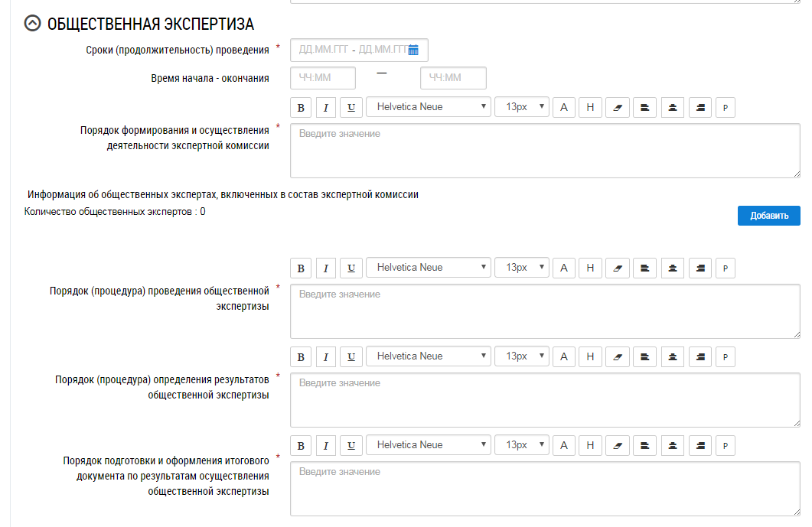The height and width of the screenshot is (527, 812).
Task: Open the calendar date picker icon
Action: pos(413,50)
